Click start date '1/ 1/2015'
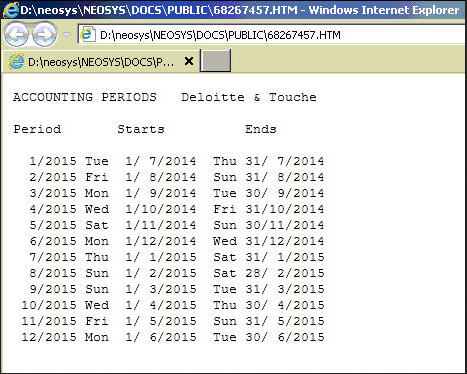 coord(161,257)
